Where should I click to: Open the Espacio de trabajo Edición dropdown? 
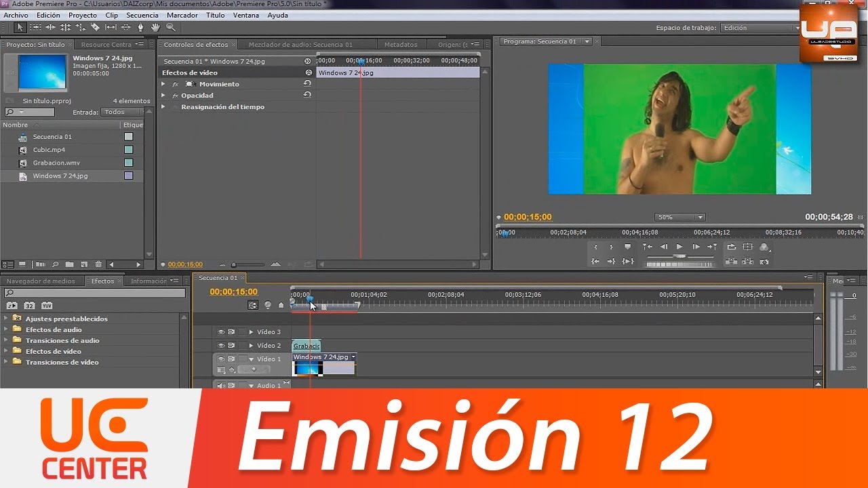[x=761, y=28]
